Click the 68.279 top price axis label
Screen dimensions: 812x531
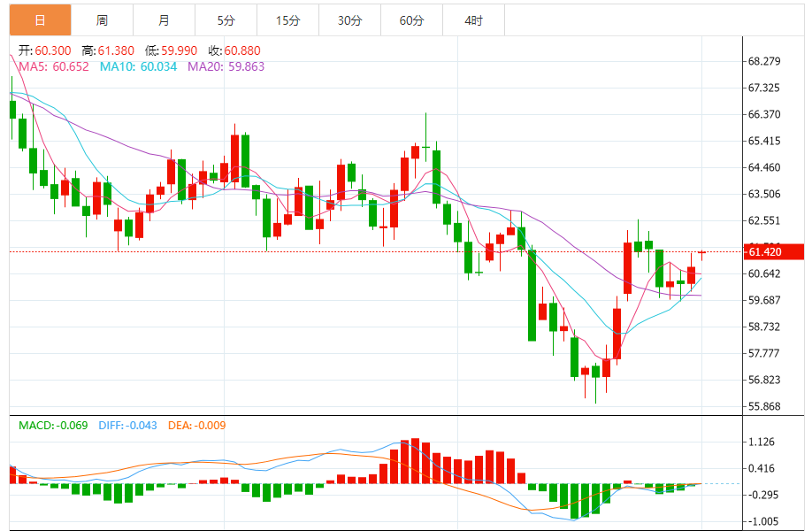763,62
